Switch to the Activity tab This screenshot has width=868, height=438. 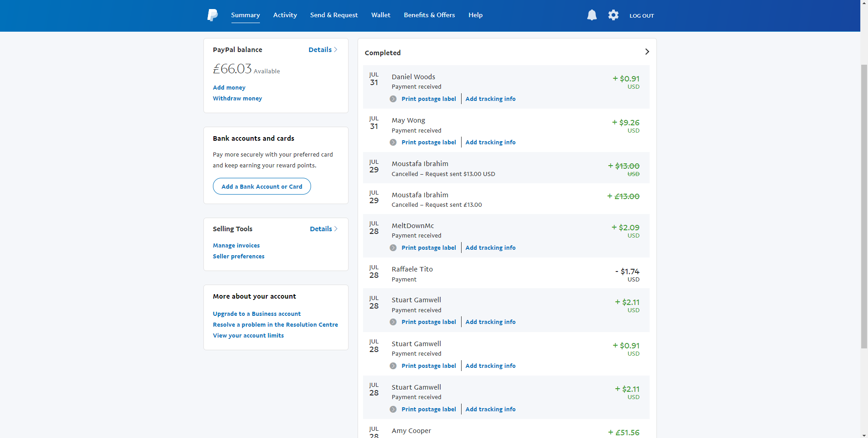click(x=285, y=15)
